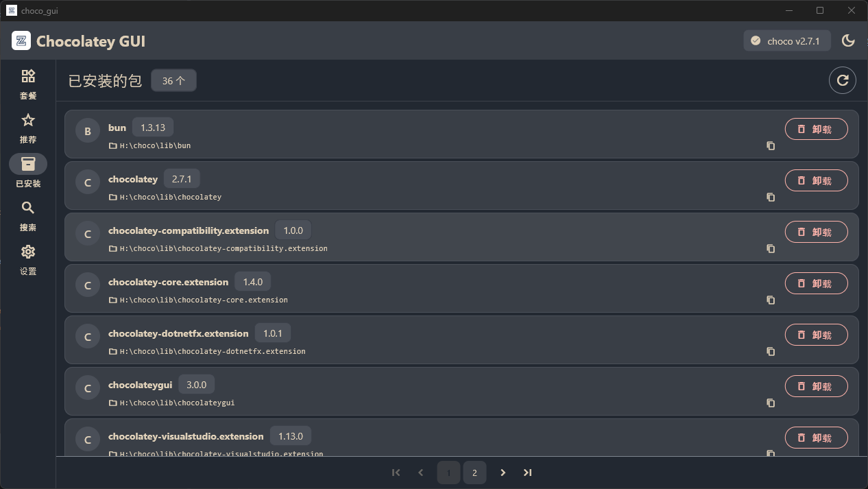Click the Chocolatey GUI logo icon
The width and height of the screenshot is (868, 489).
(21, 40)
